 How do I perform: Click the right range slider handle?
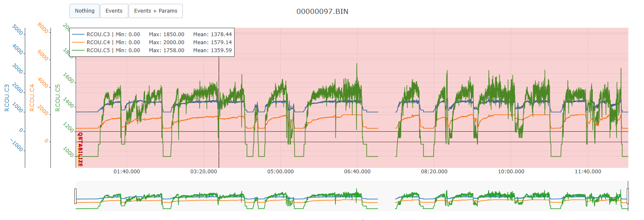coord(628,196)
